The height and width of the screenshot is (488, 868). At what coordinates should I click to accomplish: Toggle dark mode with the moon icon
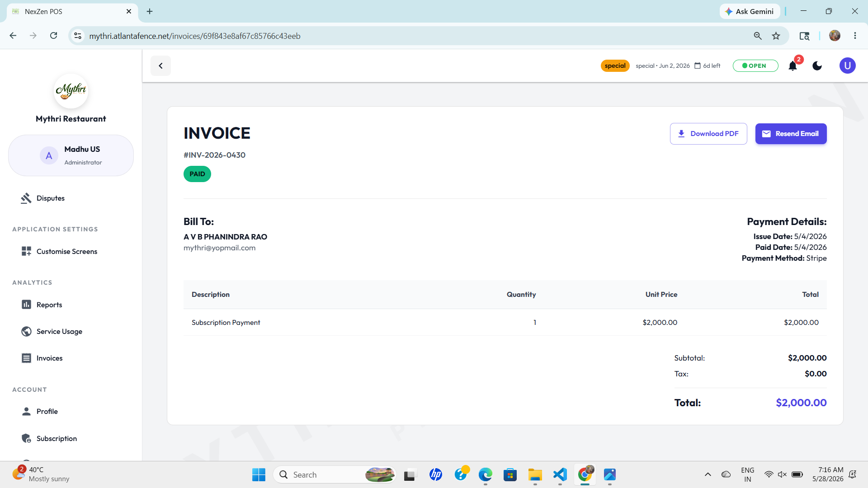817,66
